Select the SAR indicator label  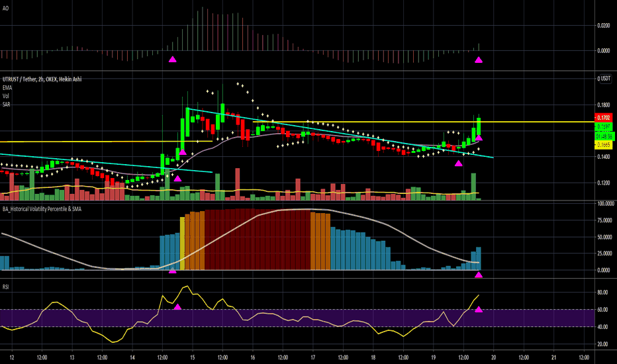point(7,105)
